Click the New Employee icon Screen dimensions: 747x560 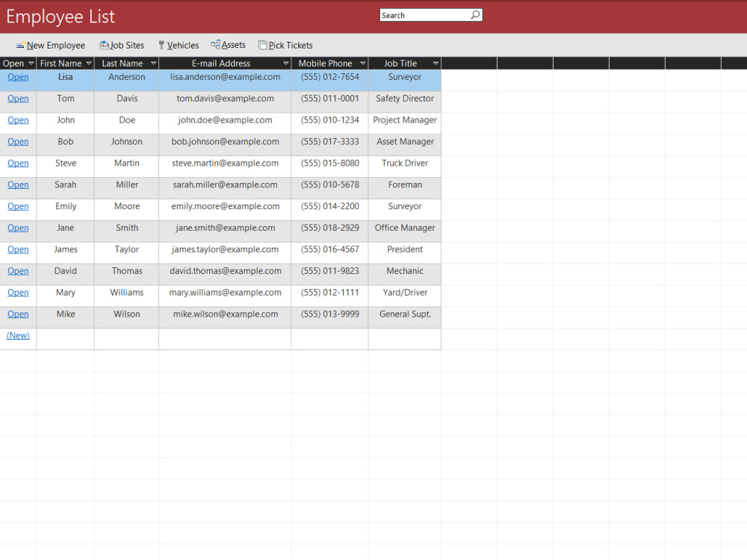(x=20, y=46)
